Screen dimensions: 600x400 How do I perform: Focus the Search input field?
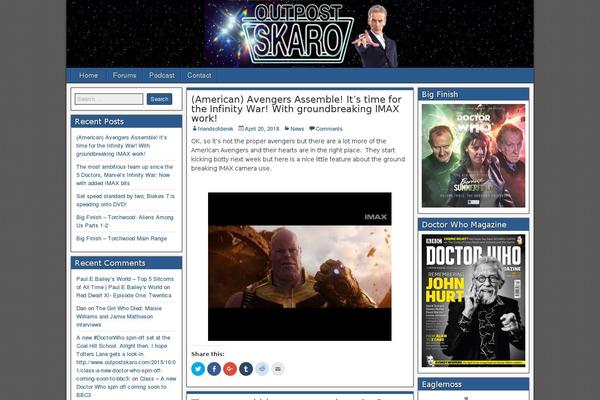tap(109, 99)
